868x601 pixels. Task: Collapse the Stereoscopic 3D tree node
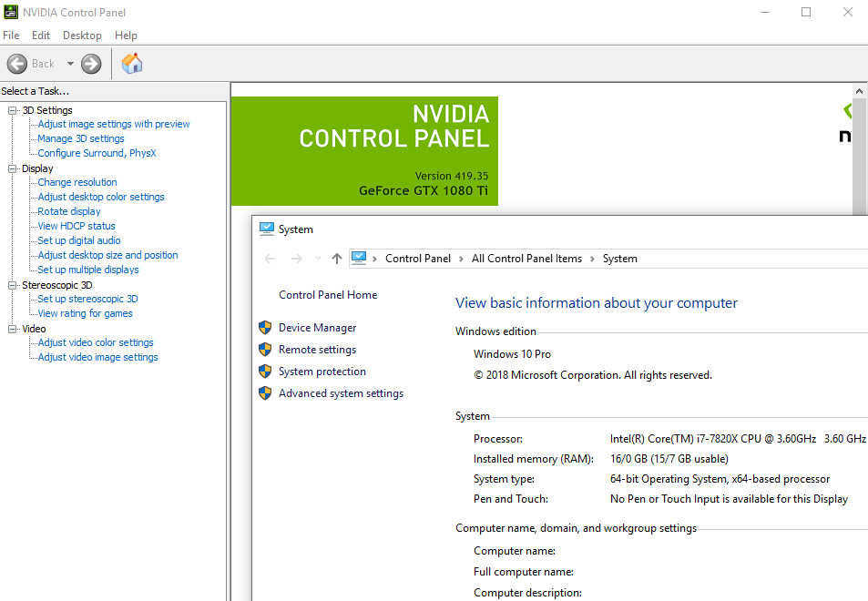(12, 286)
